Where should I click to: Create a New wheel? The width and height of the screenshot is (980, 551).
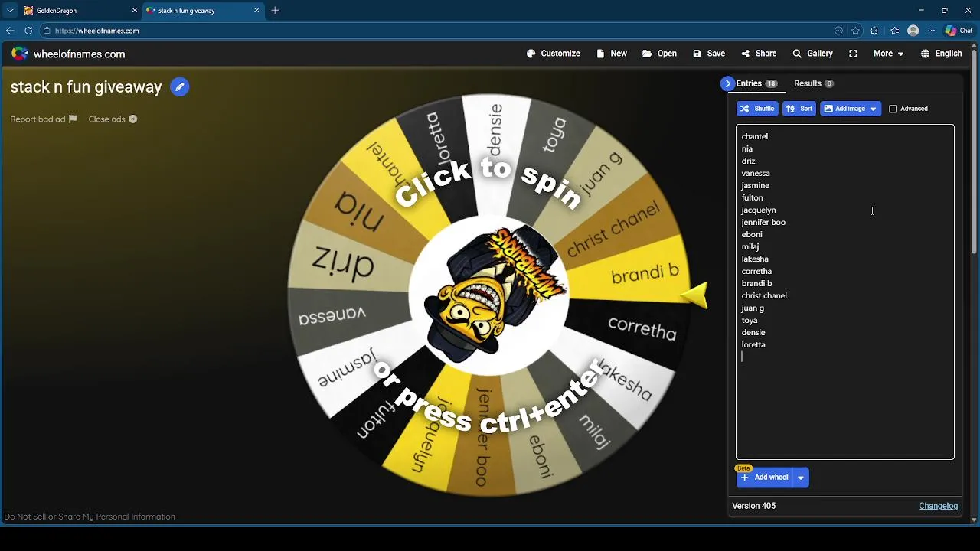(612, 54)
